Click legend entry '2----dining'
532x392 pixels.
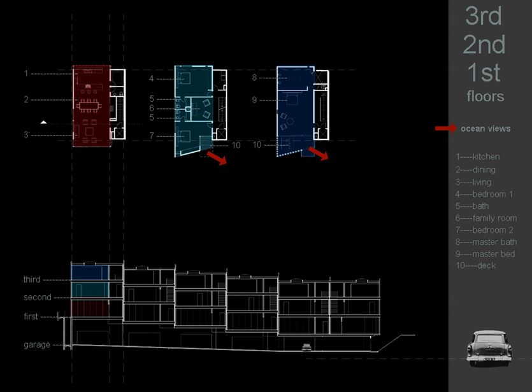[475, 169]
